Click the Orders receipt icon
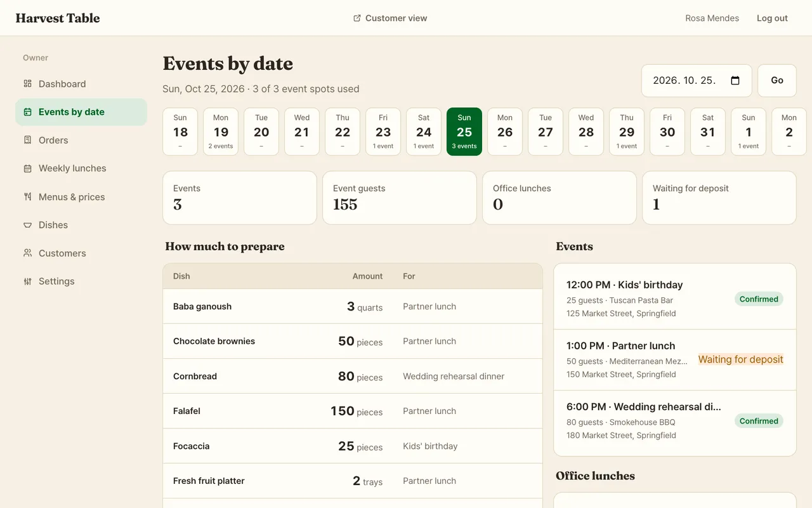The width and height of the screenshot is (812, 508). pyautogui.click(x=27, y=140)
